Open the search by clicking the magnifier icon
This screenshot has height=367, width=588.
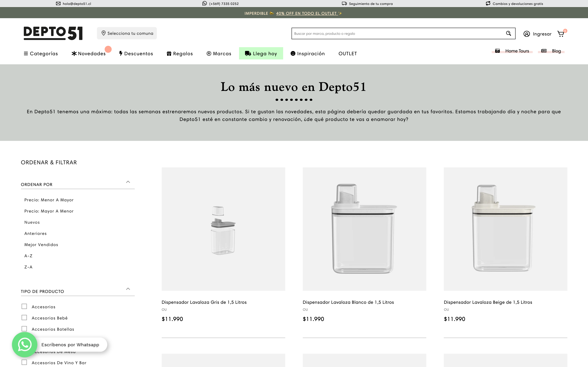[508, 34]
